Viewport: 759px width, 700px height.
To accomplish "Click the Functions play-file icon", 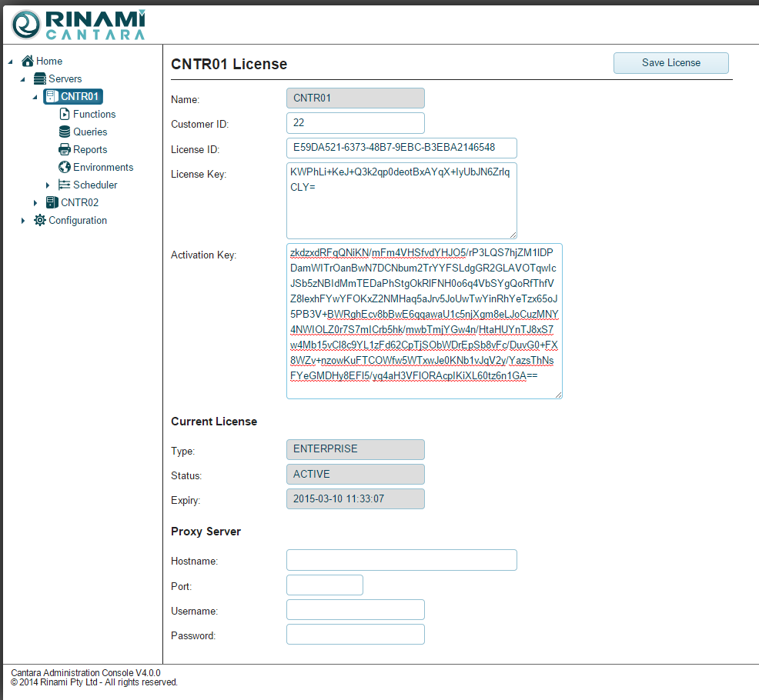I will (x=65, y=114).
